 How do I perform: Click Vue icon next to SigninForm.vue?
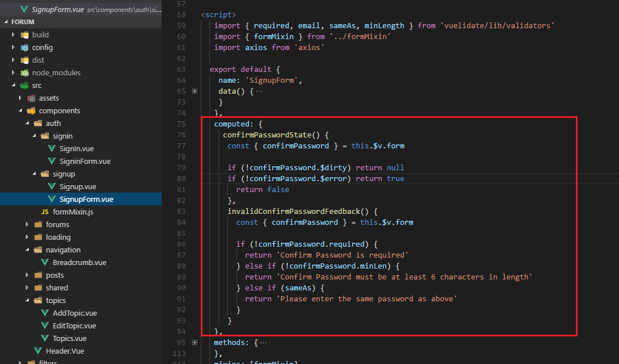[52, 161]
